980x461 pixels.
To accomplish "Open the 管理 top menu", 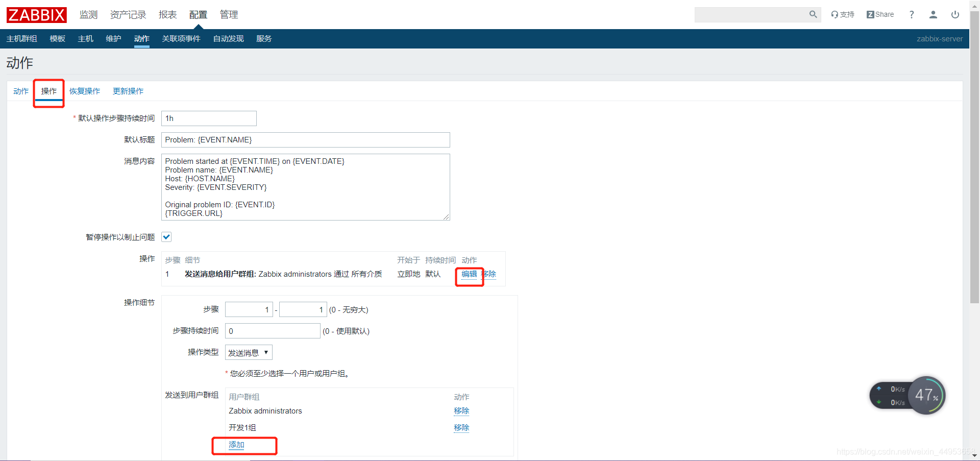I will [x=229, y=15].
